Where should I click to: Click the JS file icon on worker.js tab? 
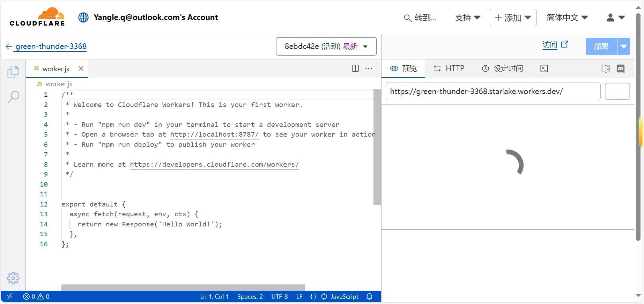36,68
